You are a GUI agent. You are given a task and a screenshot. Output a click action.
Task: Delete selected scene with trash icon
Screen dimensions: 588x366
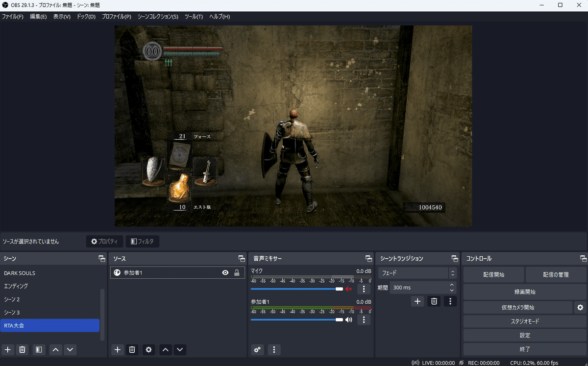[x=22, y=349]
